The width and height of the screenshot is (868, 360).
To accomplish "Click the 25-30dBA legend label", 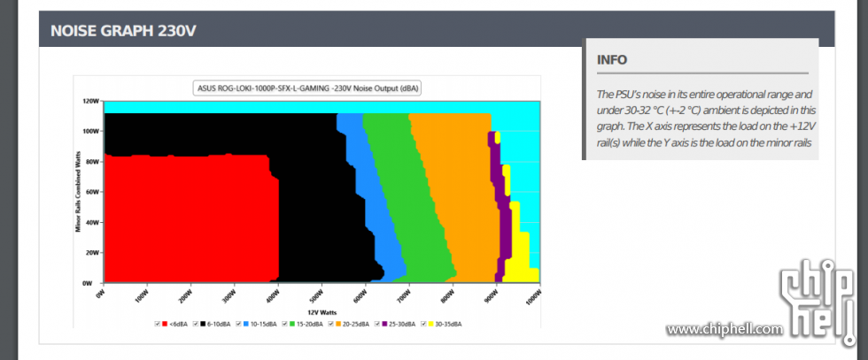I will [x=402, y=324].
